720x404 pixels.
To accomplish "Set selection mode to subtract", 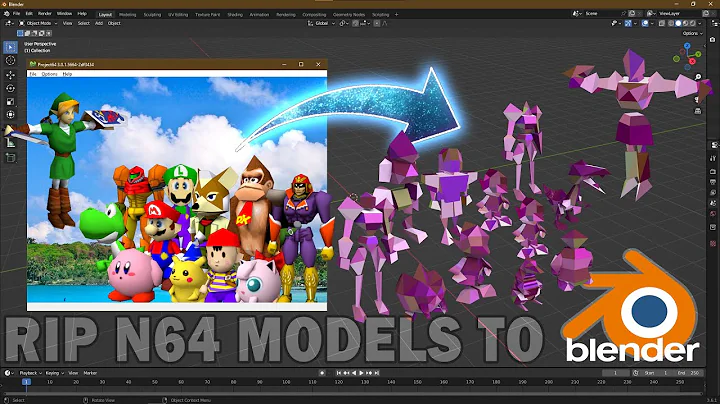I will coord(34,34).
